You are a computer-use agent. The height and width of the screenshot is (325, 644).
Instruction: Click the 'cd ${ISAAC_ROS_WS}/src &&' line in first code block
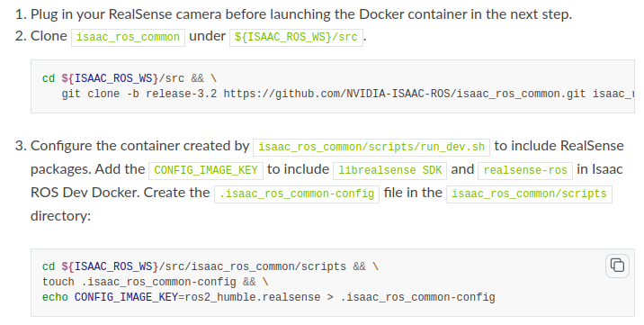coord(130,78)
